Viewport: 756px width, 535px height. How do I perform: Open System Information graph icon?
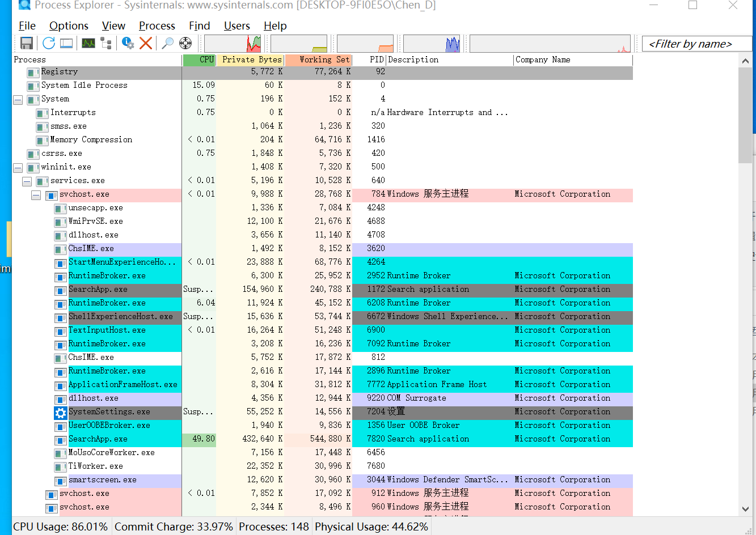[88, 43]
